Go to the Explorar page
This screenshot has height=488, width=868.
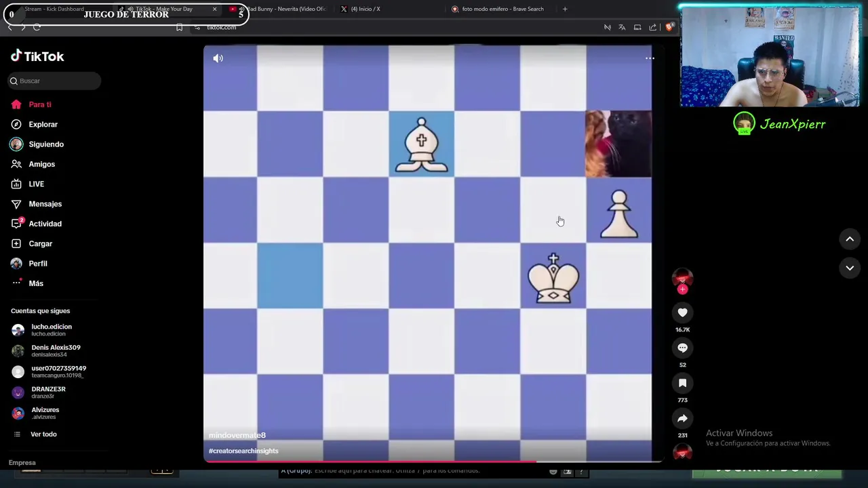43,124
